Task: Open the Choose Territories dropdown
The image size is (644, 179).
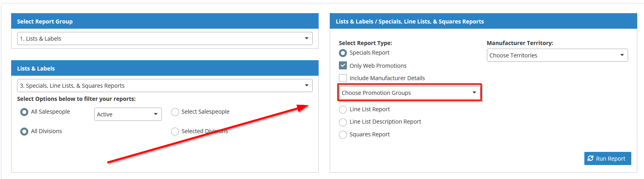Action: pyautogui.click(x=557, y=55)
